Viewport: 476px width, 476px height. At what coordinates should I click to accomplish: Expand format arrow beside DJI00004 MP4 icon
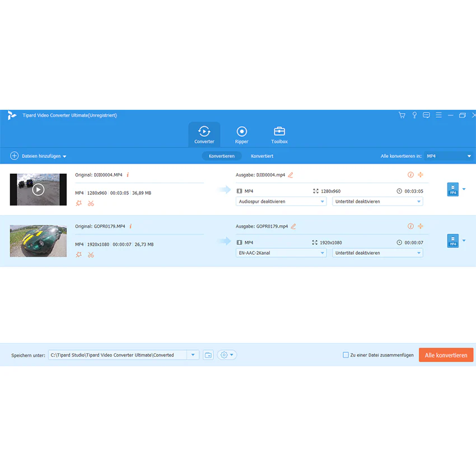(x=464, y=189)
